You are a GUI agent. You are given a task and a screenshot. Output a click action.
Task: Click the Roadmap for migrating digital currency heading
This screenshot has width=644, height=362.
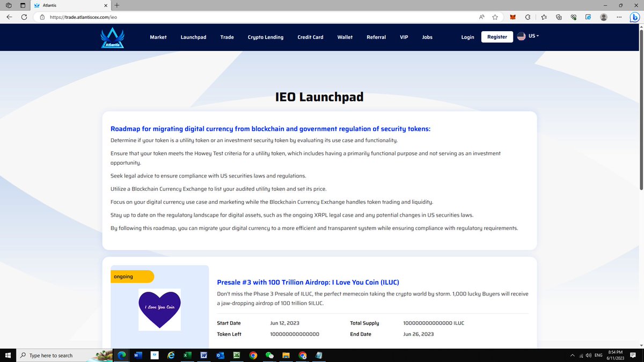(x=270, y=129)
